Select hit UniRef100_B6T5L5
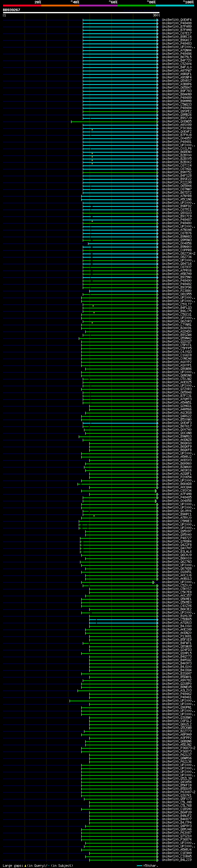 [177, 57]
